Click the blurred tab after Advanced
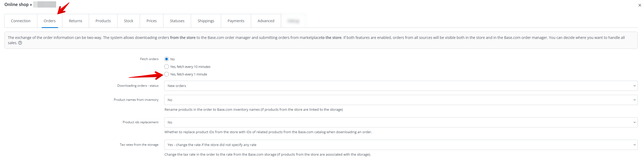This screenshot has width=644, height=158. [293, 21]
